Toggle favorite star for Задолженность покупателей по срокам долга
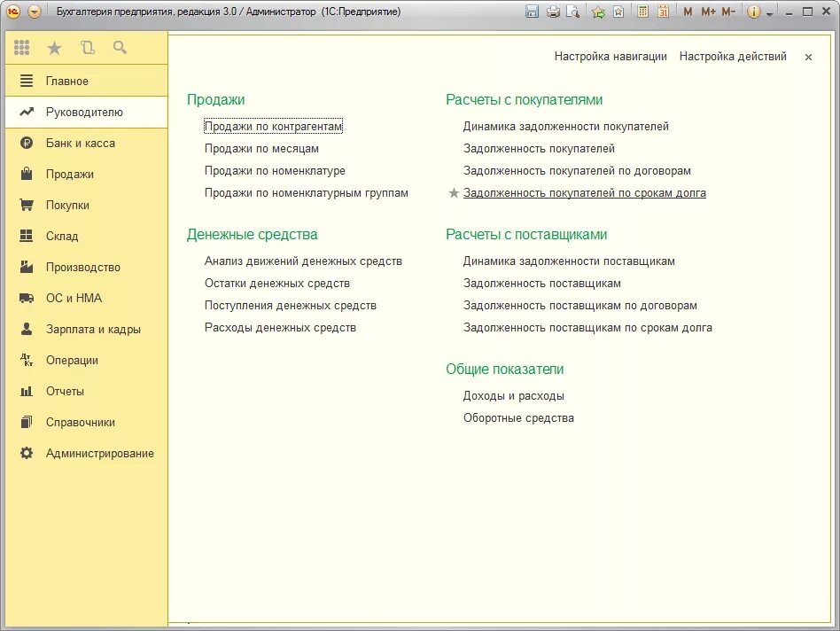The image size is (840, 631). click(454, 193)
